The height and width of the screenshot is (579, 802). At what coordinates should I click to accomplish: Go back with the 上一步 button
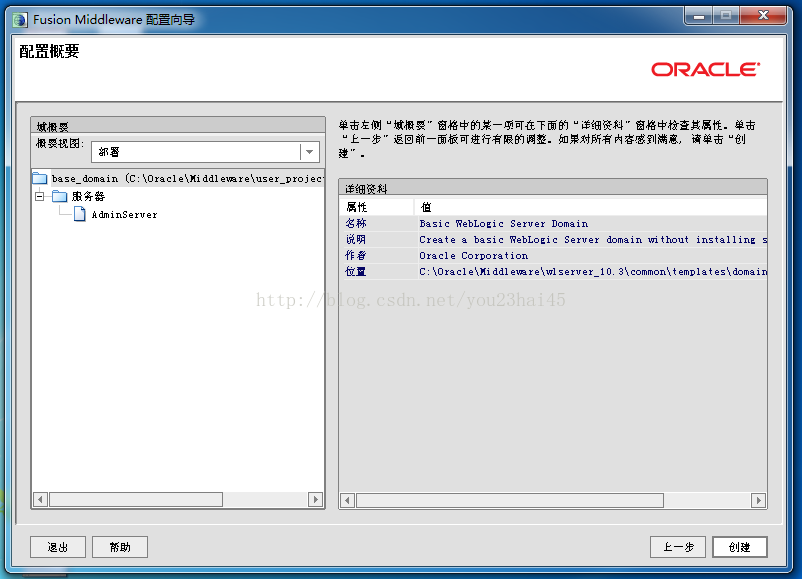coord(678,547)
